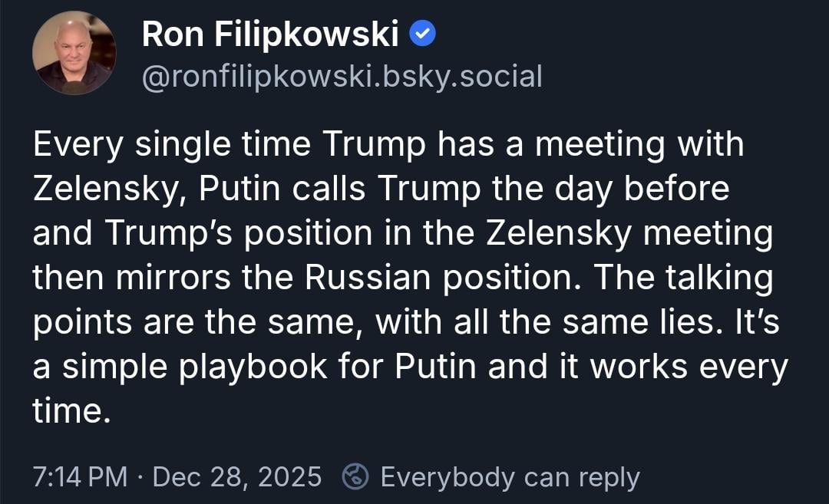829x504 pixels.
Task: Click the word "lies" in the post
Action: tap(686, 322)
